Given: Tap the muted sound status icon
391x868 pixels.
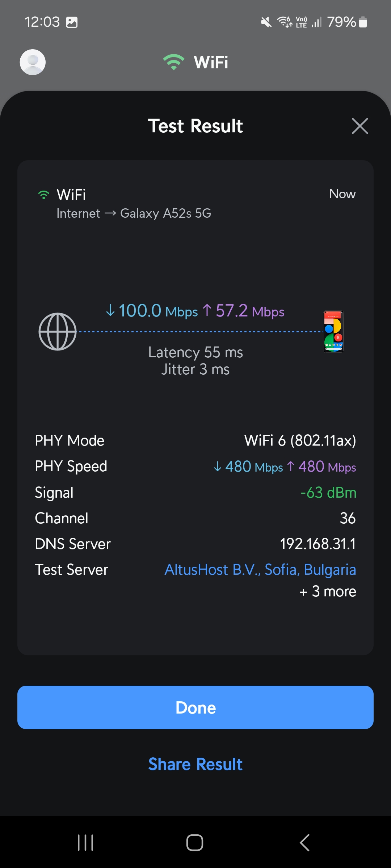Looking at the screenshot, I should click(x=266, y=22).
